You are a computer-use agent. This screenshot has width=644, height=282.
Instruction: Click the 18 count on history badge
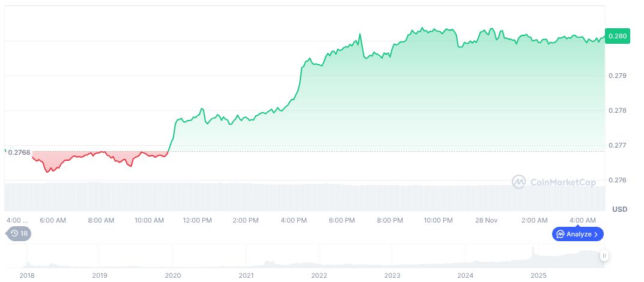point(24,234)
